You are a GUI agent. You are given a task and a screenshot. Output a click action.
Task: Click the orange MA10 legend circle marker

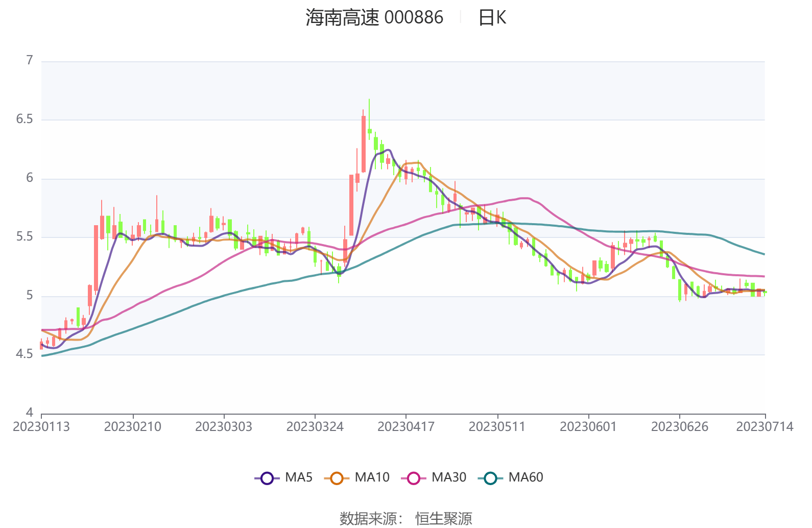click(x=336, y=478)
